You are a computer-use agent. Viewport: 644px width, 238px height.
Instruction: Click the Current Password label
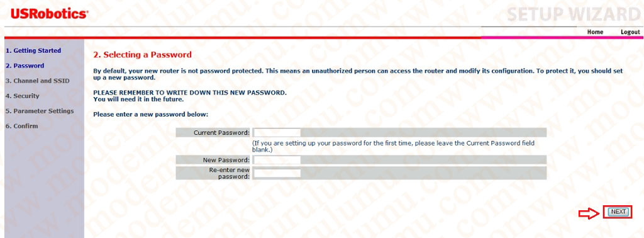tap(221, 132)
